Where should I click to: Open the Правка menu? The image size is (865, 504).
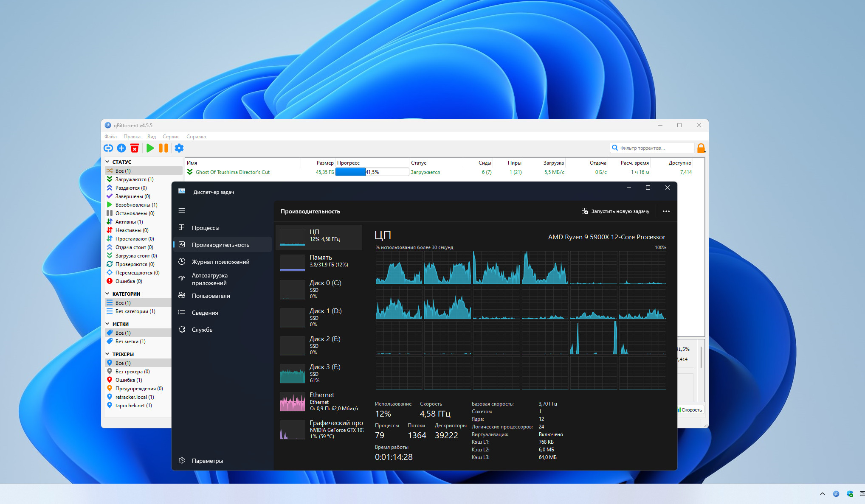click(x=132, y=137)
